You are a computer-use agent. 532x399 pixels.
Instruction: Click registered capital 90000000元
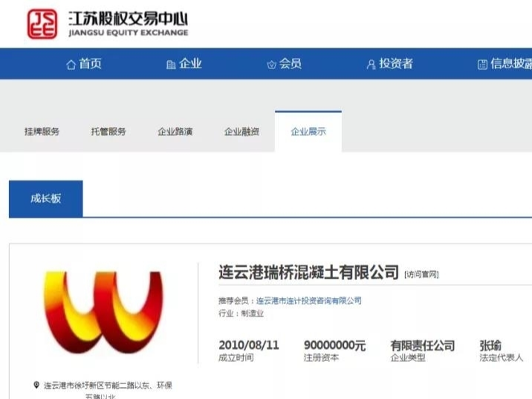(335, 346)
